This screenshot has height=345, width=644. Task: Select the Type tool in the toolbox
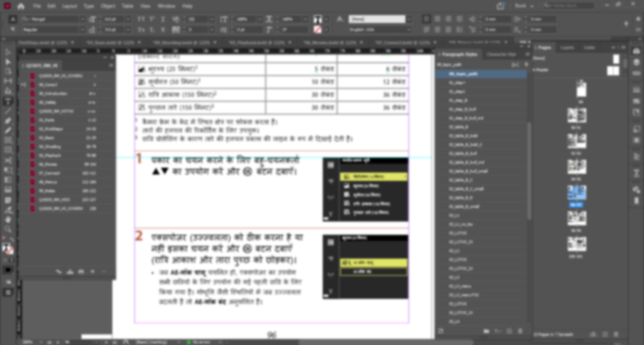(x=8, y=101)
